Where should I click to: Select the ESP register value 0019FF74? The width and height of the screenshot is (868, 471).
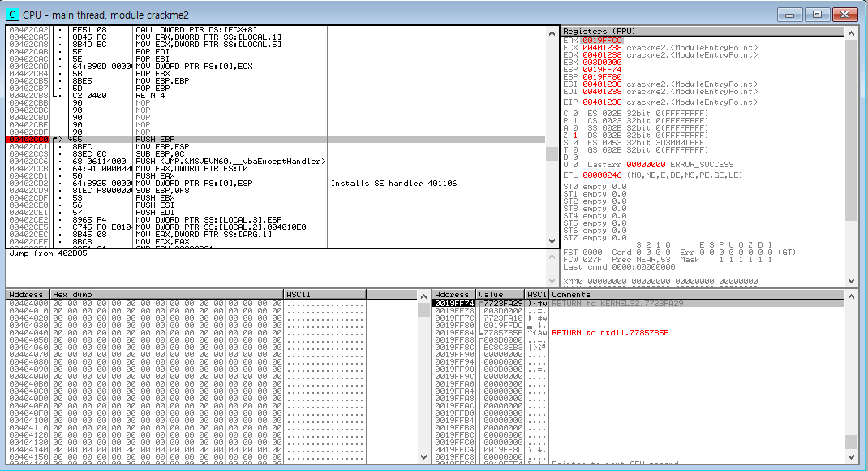click(602, 69)
